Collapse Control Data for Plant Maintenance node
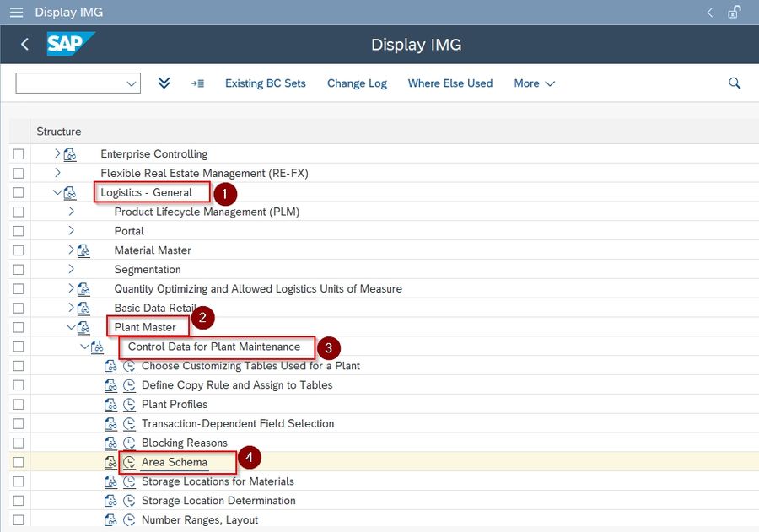 [x=84, y=347]
